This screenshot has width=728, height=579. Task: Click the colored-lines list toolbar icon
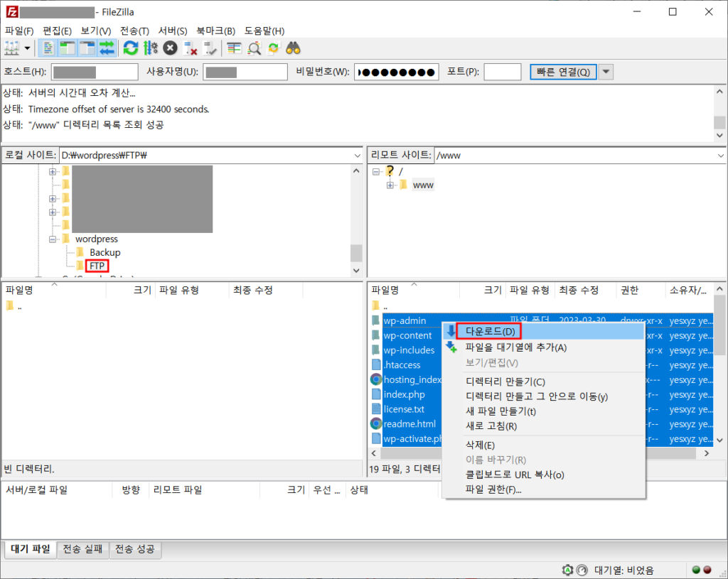pyautogui.click(x=234, y=48)
